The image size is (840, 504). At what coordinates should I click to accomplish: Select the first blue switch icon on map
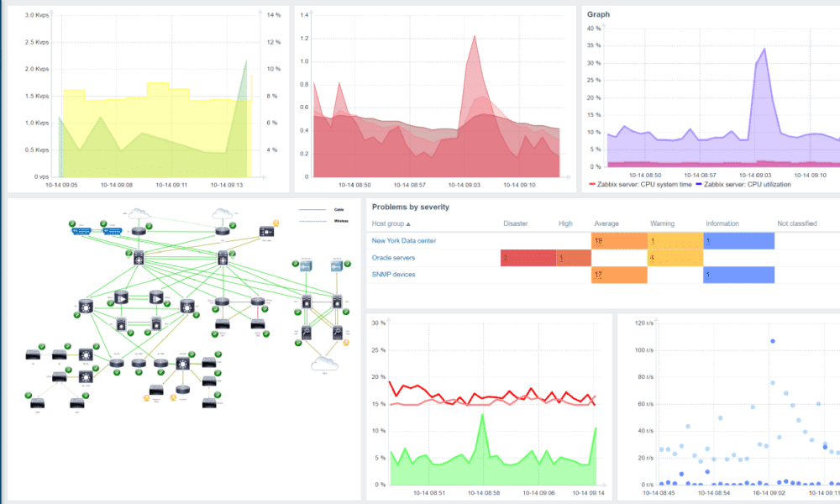tap(81, 231)
